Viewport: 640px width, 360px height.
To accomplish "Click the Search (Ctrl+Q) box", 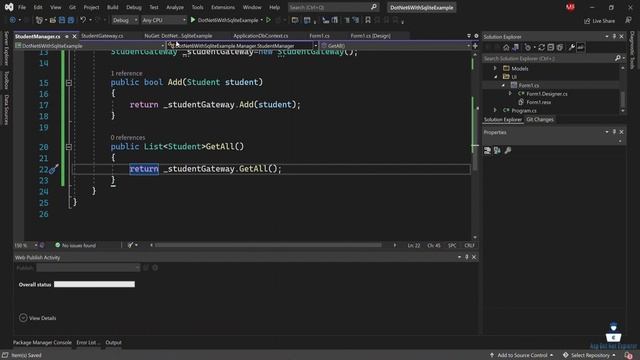I will [333, 7].
